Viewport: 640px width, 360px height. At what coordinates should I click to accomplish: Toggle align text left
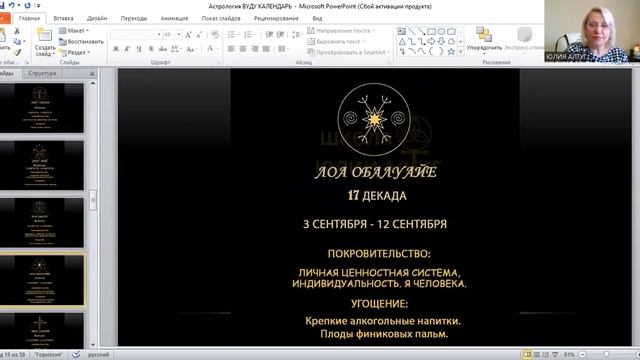coord(231,49)
